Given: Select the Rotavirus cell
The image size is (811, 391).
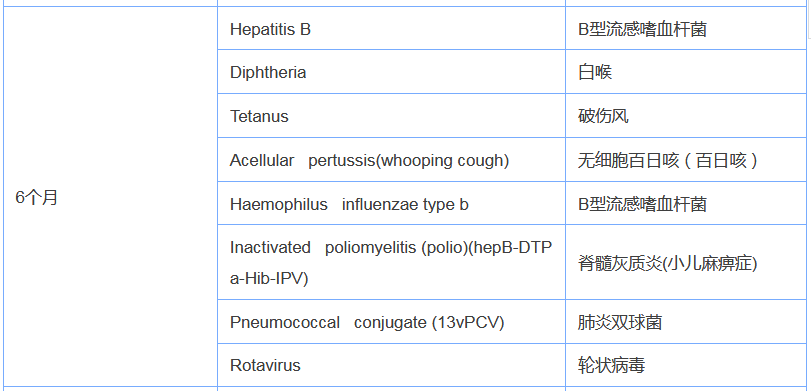Looking at the screenshot, I should pos(392,365).
